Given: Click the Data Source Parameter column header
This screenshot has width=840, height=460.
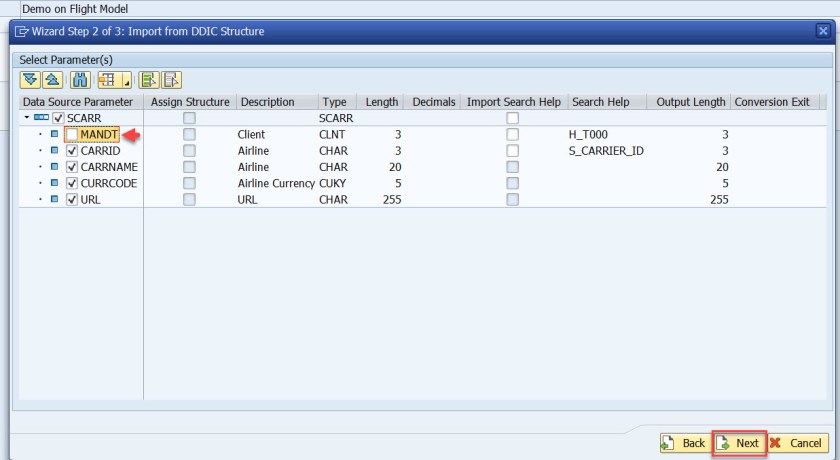Looking at the screenshot, I should [81, 102].
